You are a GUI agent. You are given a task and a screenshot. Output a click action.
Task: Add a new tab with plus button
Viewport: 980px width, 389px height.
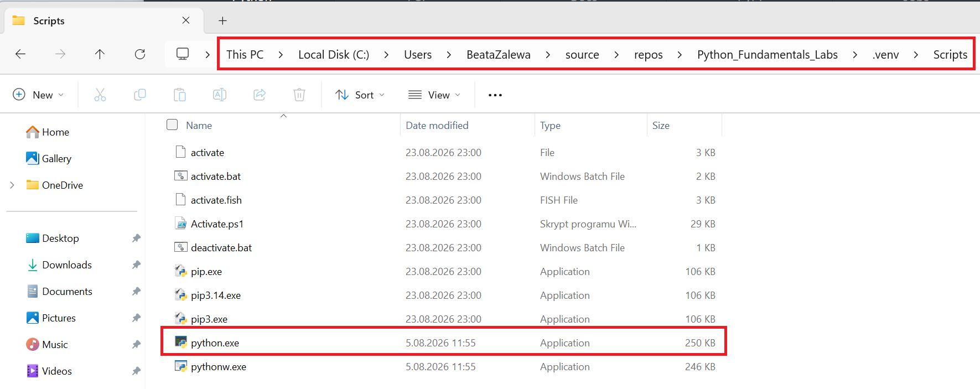click(222, 20)
